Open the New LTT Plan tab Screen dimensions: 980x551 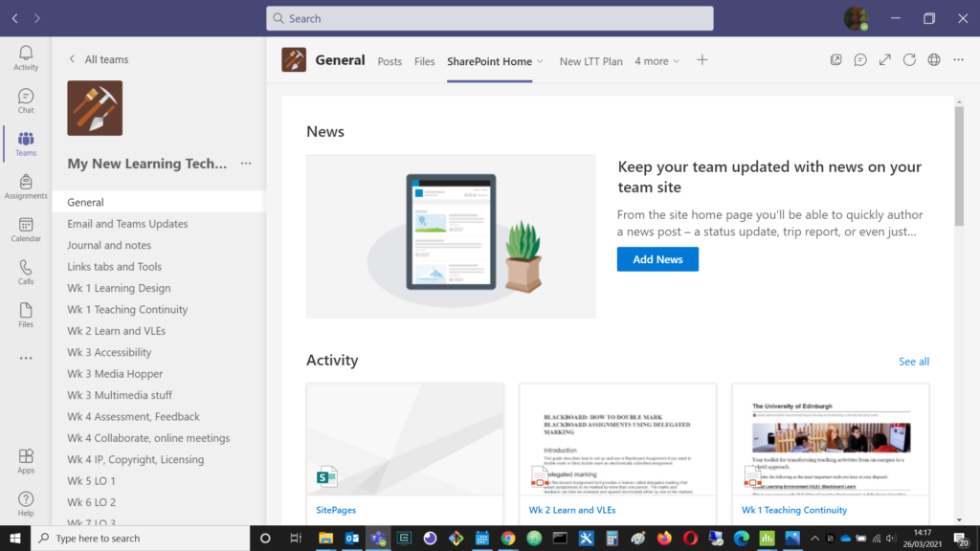pyautogui.click(x=590, y=61)
